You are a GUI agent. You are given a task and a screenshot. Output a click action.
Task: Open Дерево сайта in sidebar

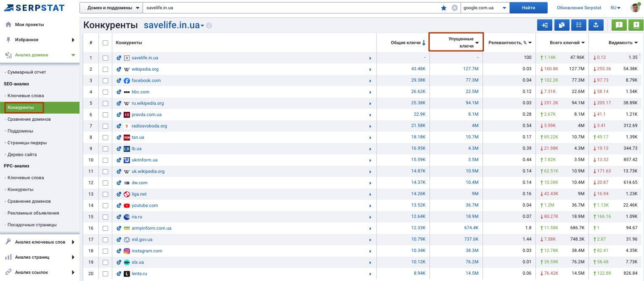point(22,154)
